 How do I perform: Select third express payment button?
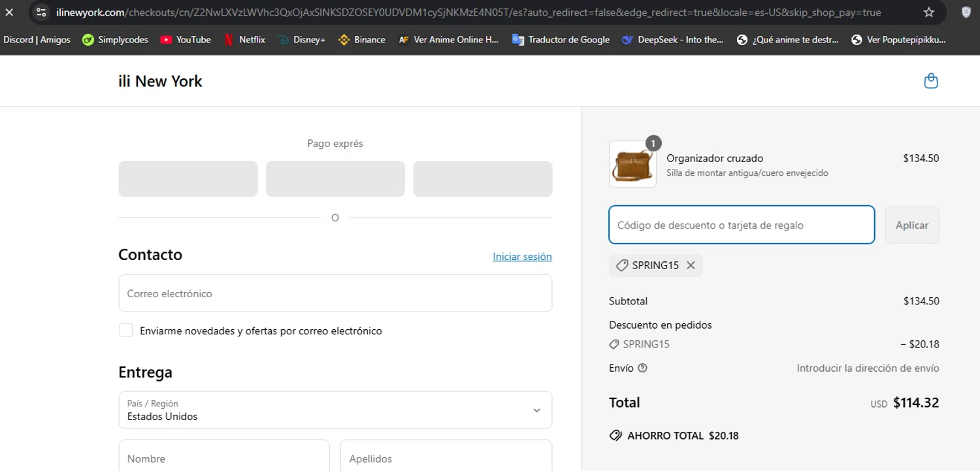click(x=483, y=179)
